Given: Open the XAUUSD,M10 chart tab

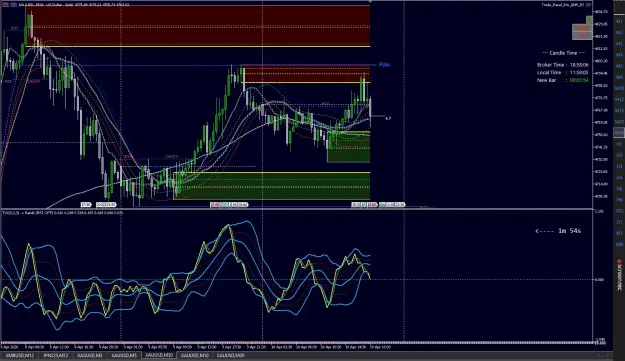Looking at the screenshot, I should click(195, 355).
